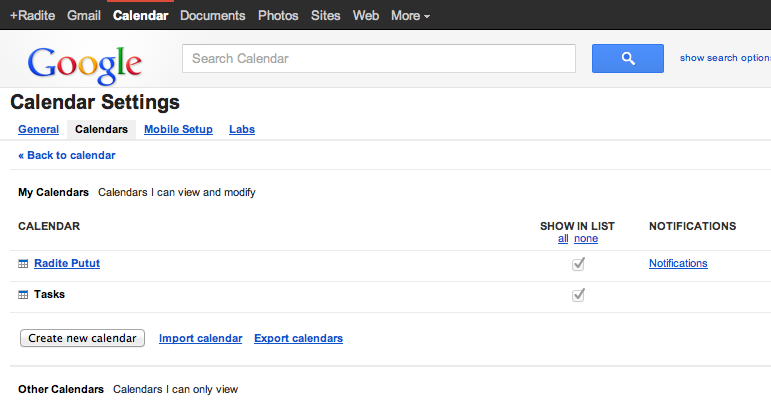Toggle Show in list checkbox for Radite Putut
The image size is (771, 406).
578,264
